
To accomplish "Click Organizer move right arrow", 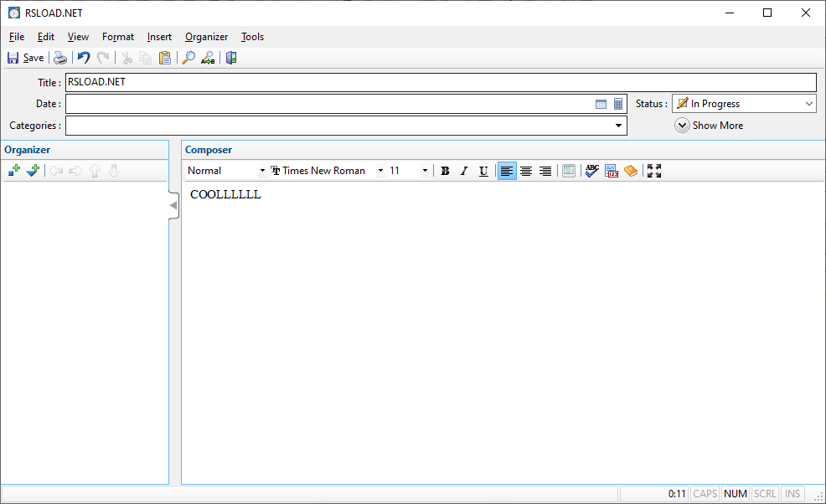I will click(75, 171).
